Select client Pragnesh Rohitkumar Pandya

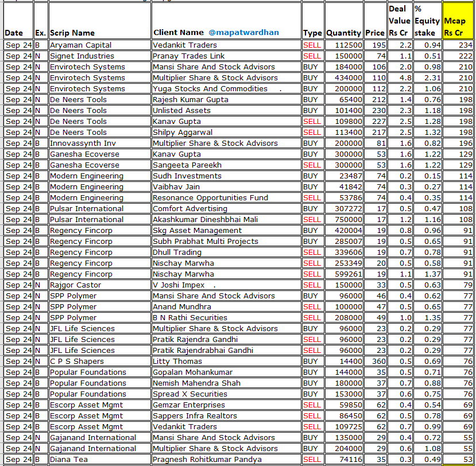(226, 460)
